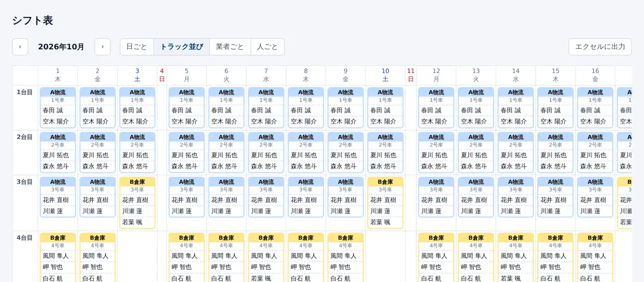Screen dimensions: 644x282
Task: Click the 3号車 label on day 15's card
Action: click(555, 190)
